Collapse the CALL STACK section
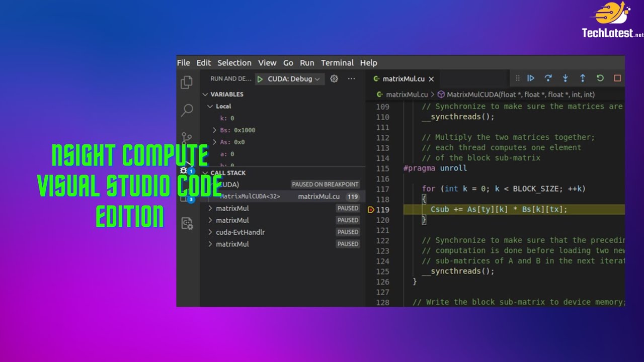Viewport: 644px width, 362px height. coord(205,172)
